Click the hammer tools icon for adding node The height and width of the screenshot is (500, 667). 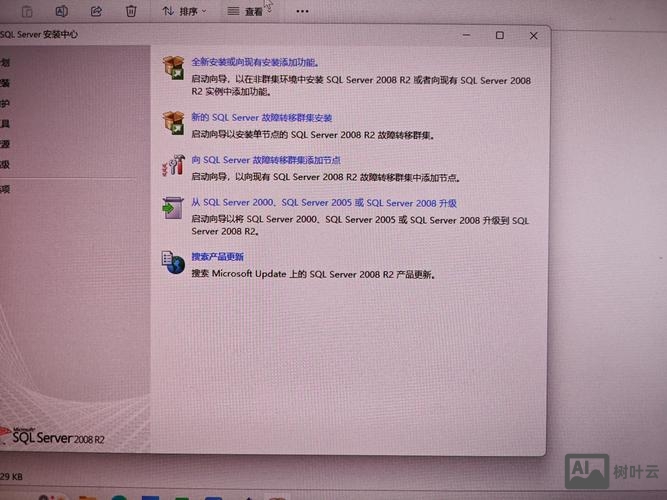click(173, 165)
